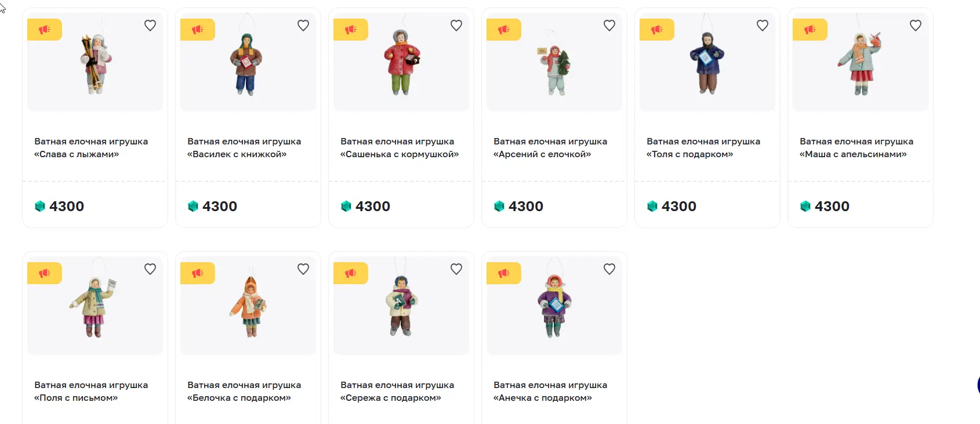Toggle heart on «Сашенька с кормушкой» card

456,26
